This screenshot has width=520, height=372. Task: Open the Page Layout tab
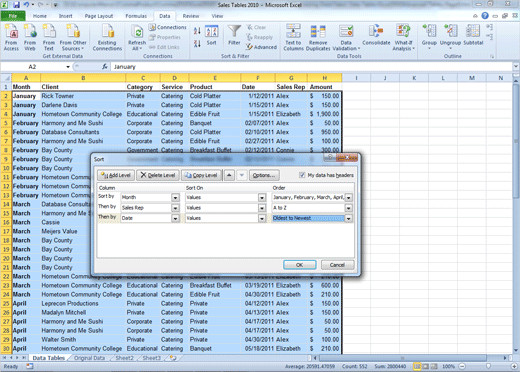[99, 16]
